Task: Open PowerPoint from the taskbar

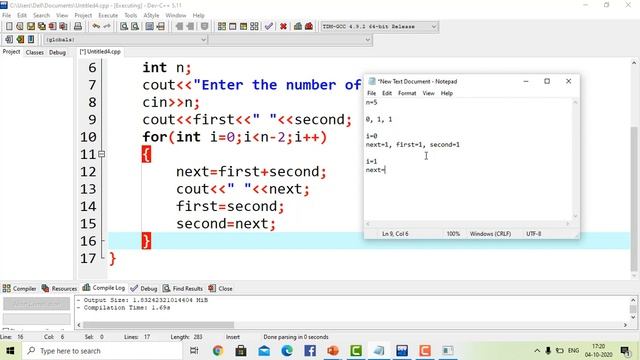Action: [333, 351]
